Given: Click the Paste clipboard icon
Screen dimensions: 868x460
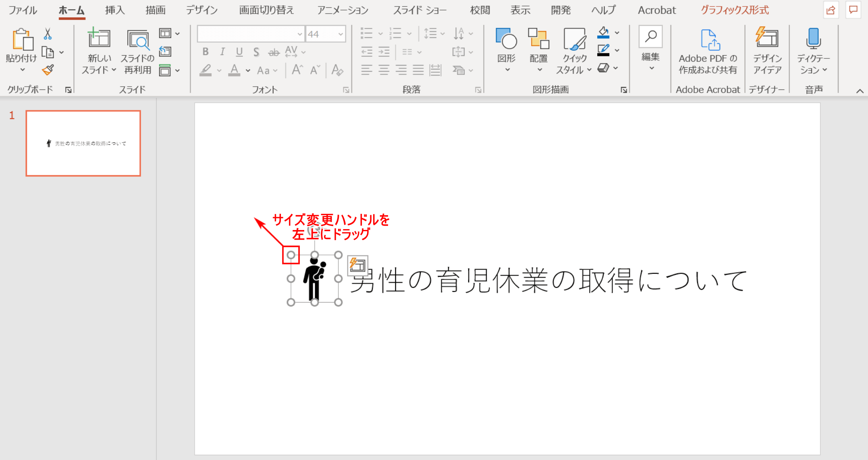Looking at the screenshot, I should (23, 39).
